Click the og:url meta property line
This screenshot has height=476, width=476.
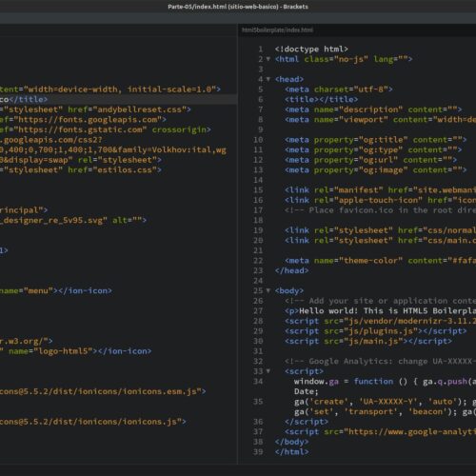point(370,160)
